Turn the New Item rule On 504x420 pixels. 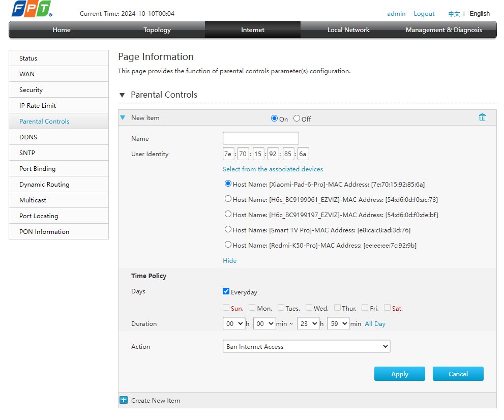[274, 118]
